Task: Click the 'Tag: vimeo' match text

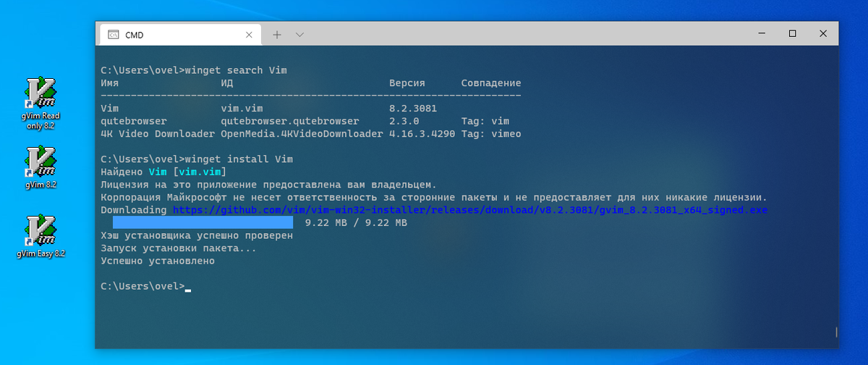Action: 491,134
